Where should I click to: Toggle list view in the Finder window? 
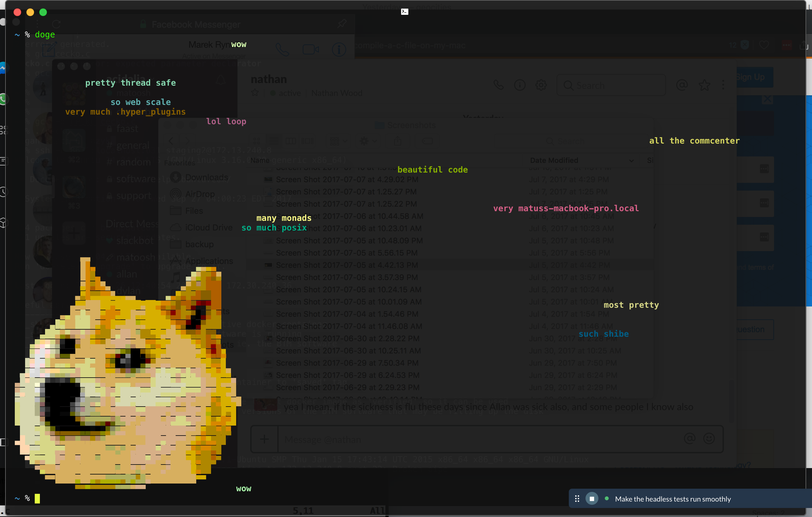tap(274, 141)
